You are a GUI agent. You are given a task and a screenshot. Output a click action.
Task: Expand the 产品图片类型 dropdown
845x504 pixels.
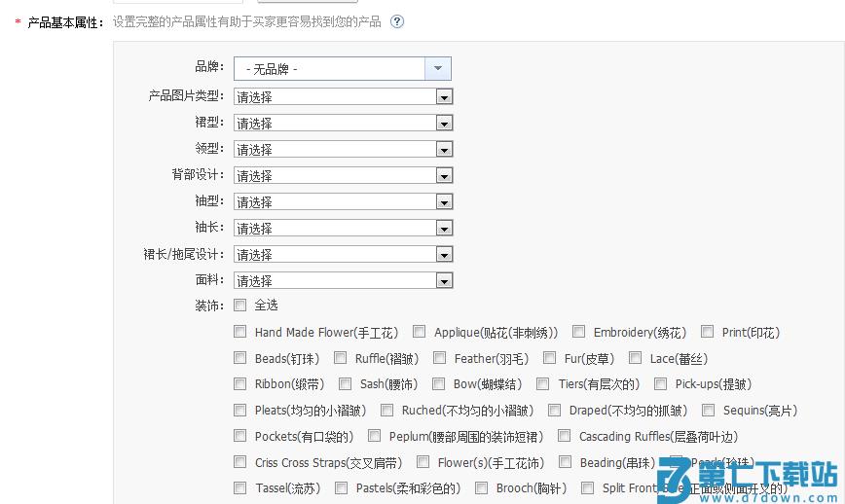click(x=343, y=96)
